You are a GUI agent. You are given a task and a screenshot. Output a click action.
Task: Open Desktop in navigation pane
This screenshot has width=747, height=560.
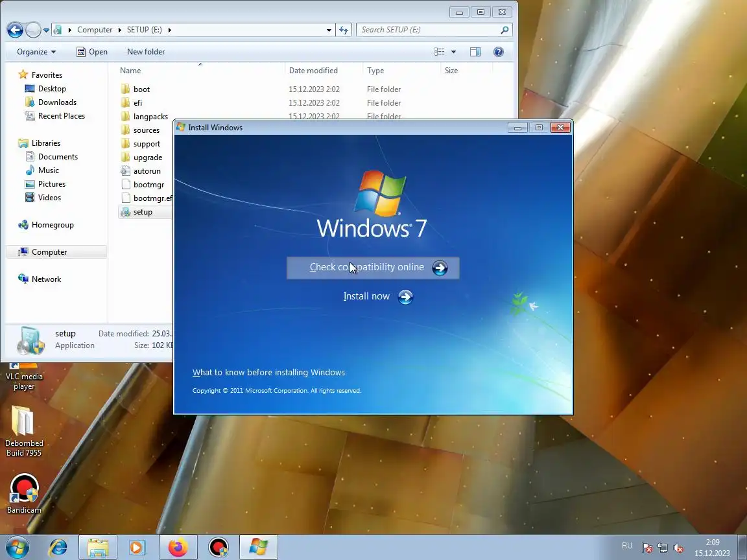pyautogui.click(x=52, y=89)
